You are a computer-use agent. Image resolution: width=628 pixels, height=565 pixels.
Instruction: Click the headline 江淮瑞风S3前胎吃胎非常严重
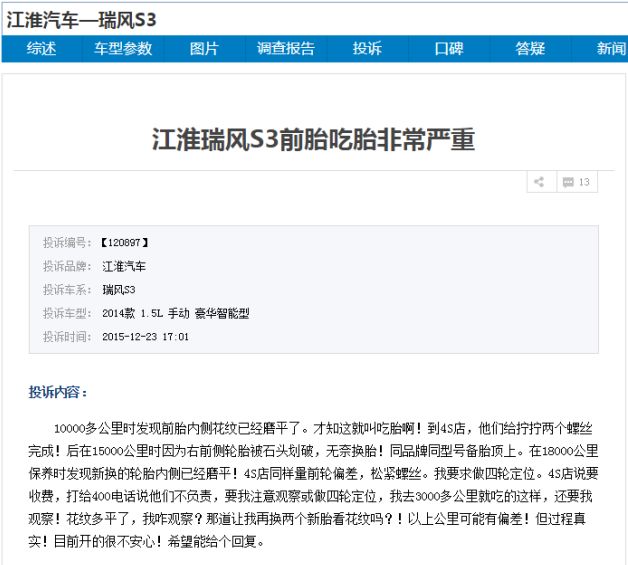(x=314, y=139)
